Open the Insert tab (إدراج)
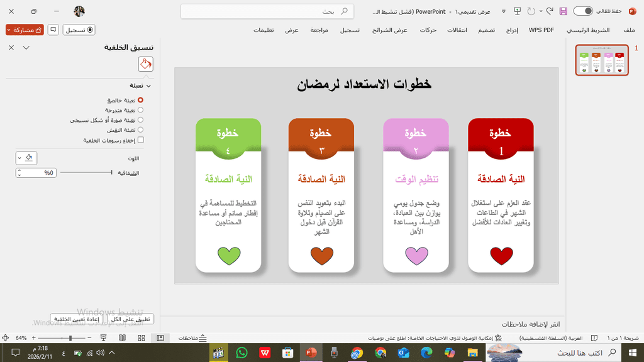This screenshot has width=644, height=362. (x=512, y=30)
